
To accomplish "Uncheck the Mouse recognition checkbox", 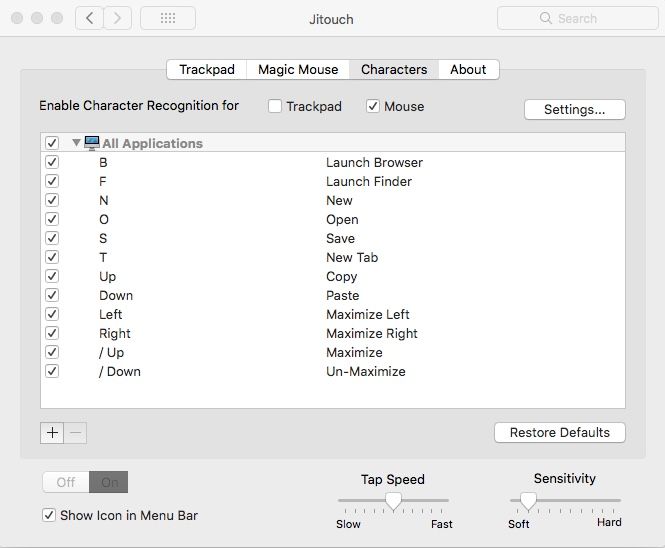I will tap(373, 107).
